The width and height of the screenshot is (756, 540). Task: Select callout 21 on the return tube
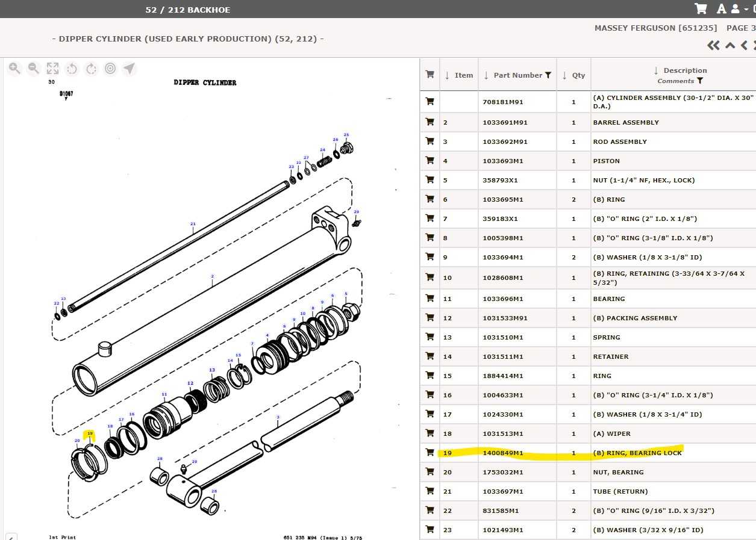(x=193, y=224)
